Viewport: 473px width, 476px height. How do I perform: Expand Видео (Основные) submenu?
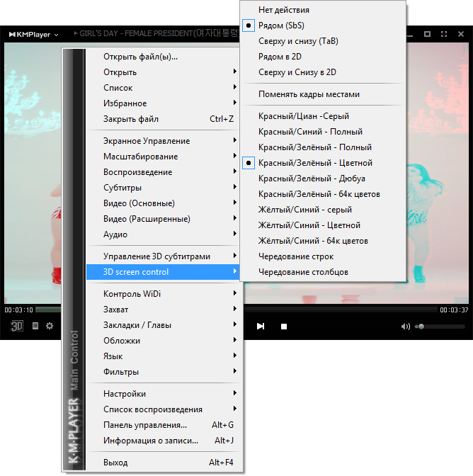tap(164, 203)
